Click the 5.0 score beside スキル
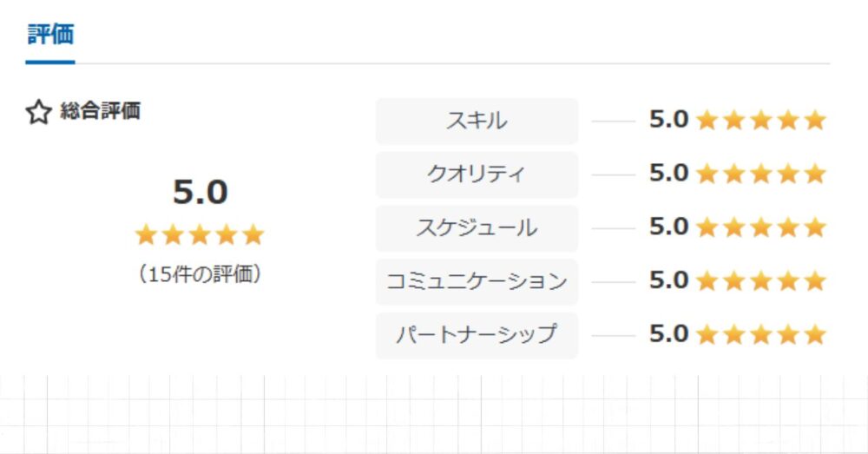The width and height of the screenshot is (868, 454). 668,120
